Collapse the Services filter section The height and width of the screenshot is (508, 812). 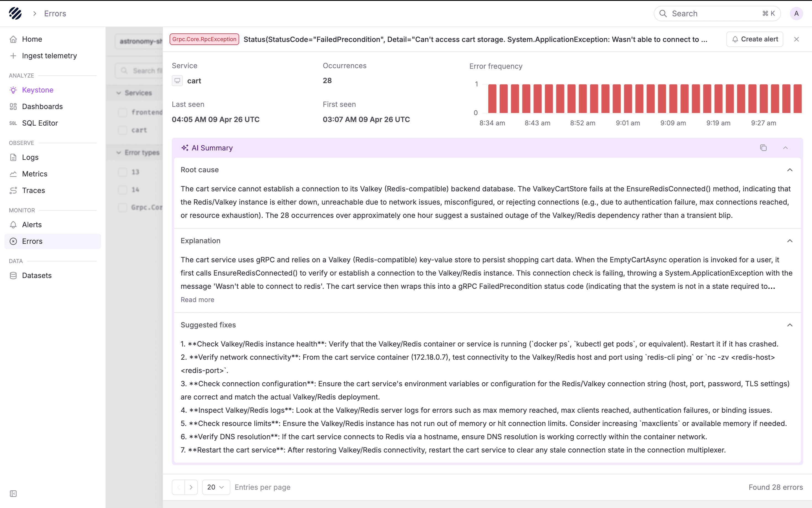[x=119, y=93]
